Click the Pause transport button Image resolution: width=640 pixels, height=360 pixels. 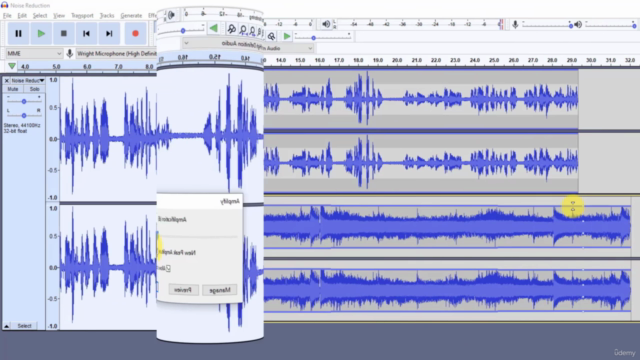18,33
